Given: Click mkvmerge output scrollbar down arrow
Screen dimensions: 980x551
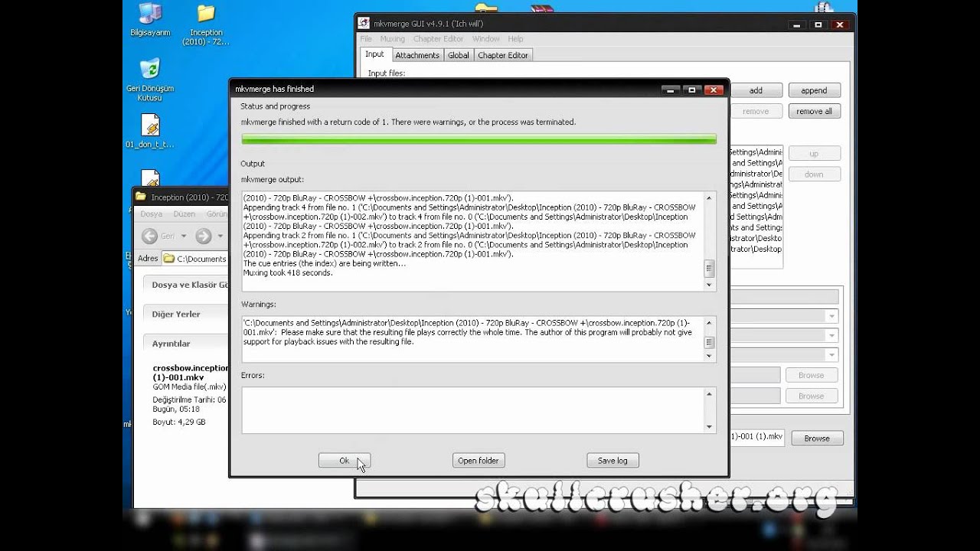Looking at the screenshot, I should coord(709,285).
